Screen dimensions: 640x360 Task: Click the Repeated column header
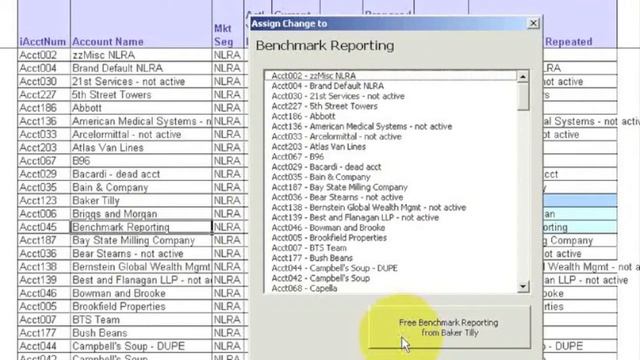[569, 42]
